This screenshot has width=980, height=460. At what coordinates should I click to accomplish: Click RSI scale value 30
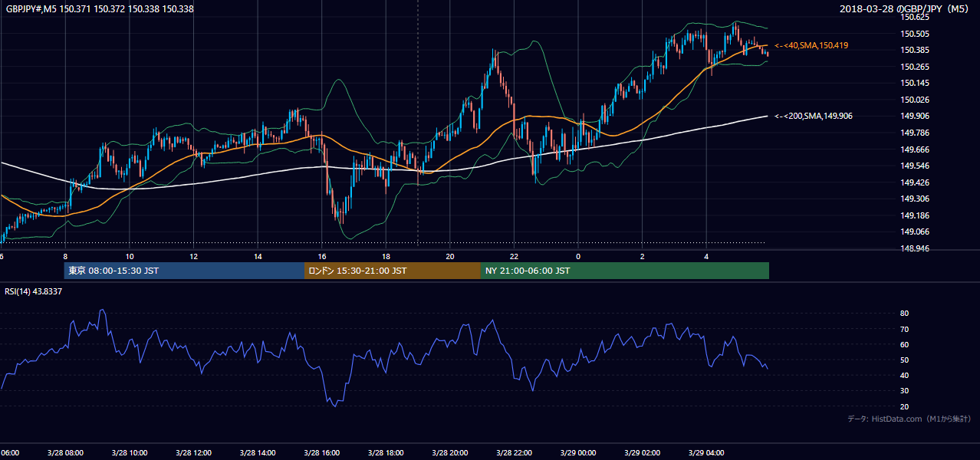coord(905,391)
